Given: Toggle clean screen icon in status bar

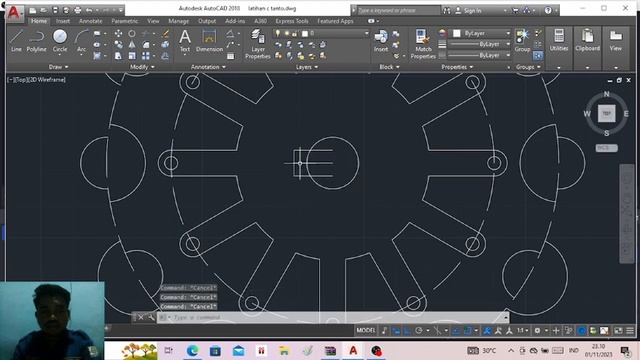Looking at the screenshot, I should pos(618,331).
